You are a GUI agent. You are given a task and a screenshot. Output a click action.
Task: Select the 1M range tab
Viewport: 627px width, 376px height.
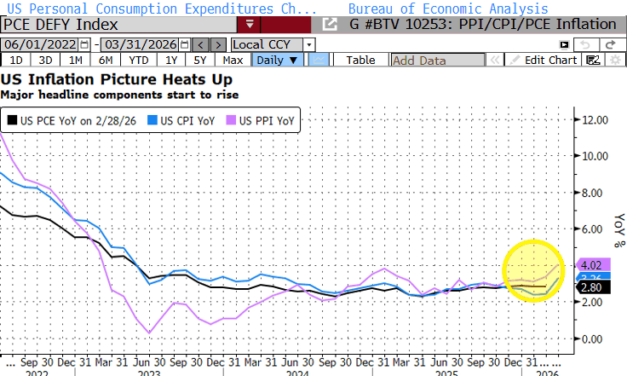click(76, 60)
